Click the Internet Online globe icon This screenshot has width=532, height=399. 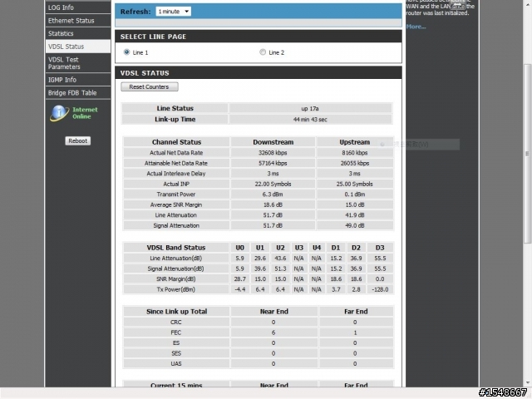click(59, 113)
